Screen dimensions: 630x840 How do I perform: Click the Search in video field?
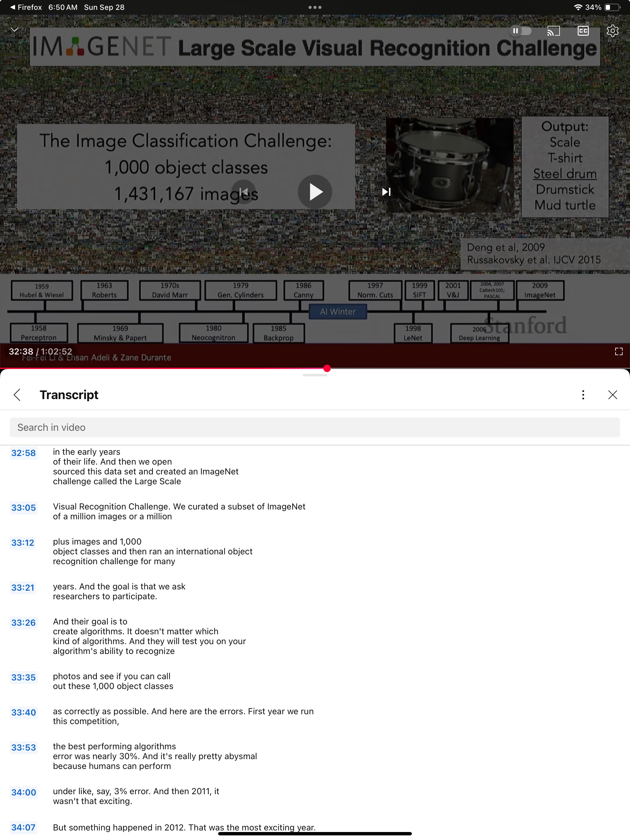315,427
